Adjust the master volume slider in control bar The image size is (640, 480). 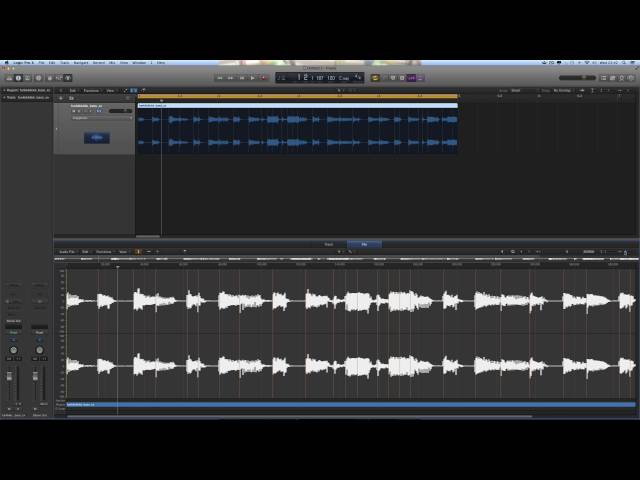[577, 78]
